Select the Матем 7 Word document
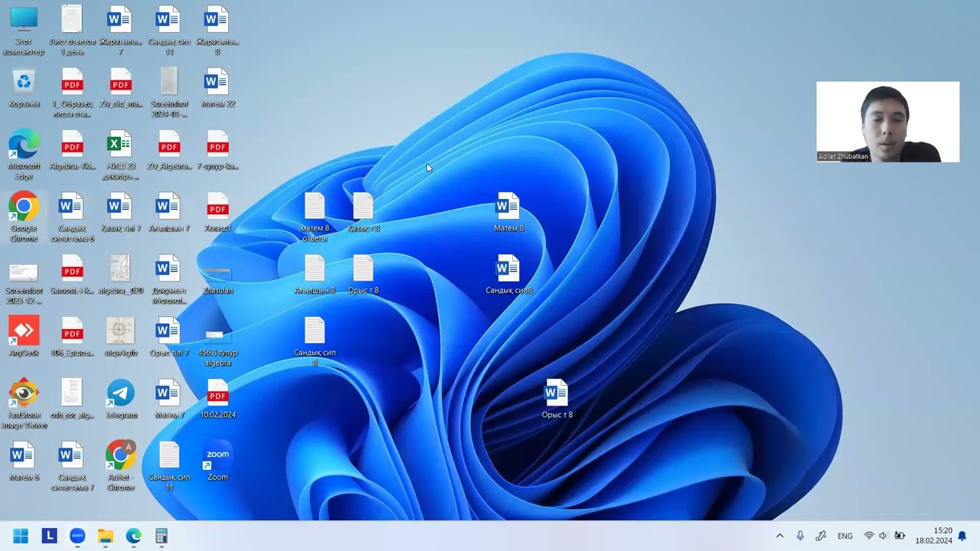This screenshot has height=551, width=980. click(169, 399)
